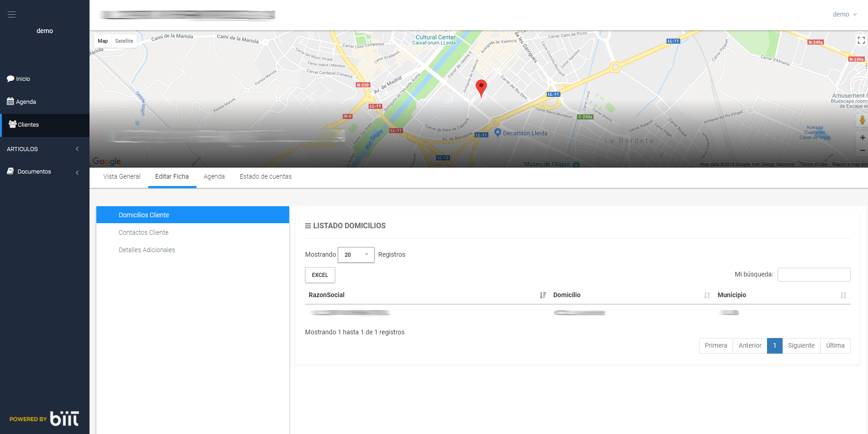Select Clientes in the sidebar
Viewport: 868px width, 434px height.
(45, 125)
